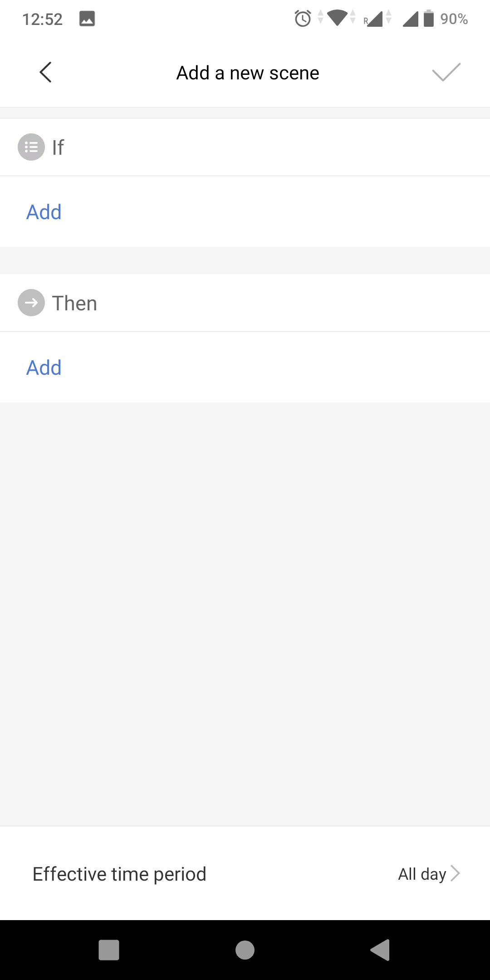
Task: Tap the back arrow in header
Action: [45, 73]
